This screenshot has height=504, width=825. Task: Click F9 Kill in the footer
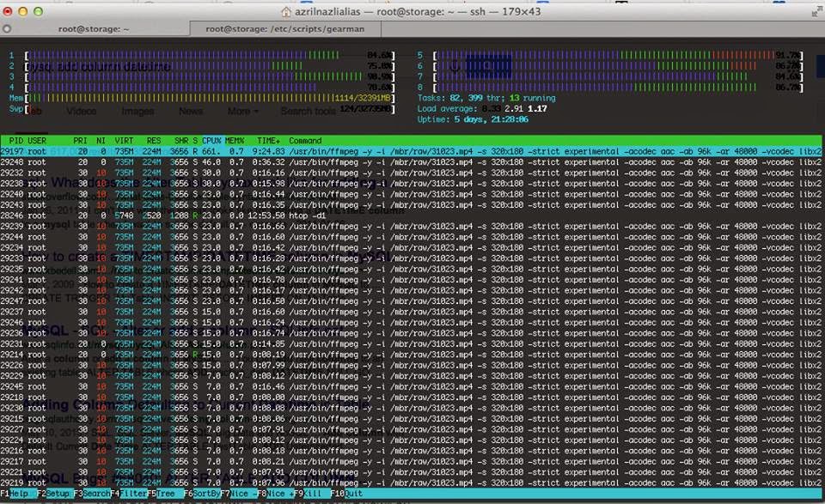[312, 494]
